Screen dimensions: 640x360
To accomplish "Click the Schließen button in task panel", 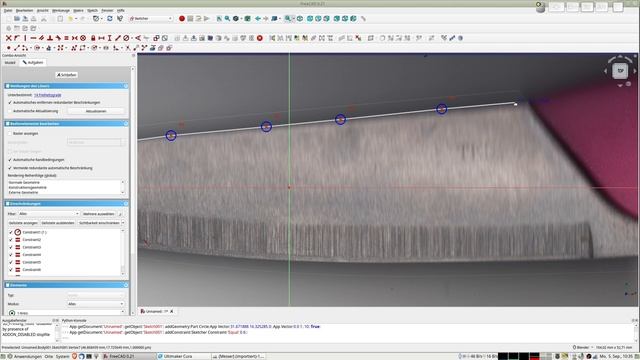I will (67, 75).
